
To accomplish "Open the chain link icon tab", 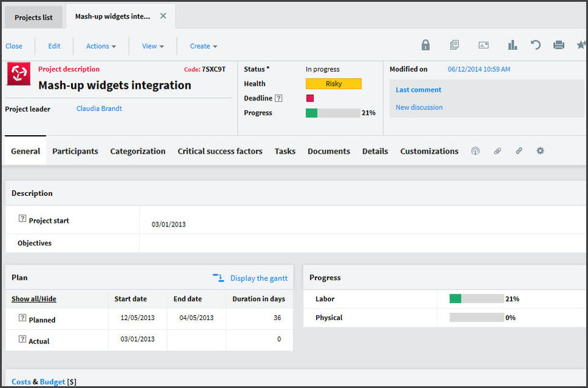I will point(519,151).
